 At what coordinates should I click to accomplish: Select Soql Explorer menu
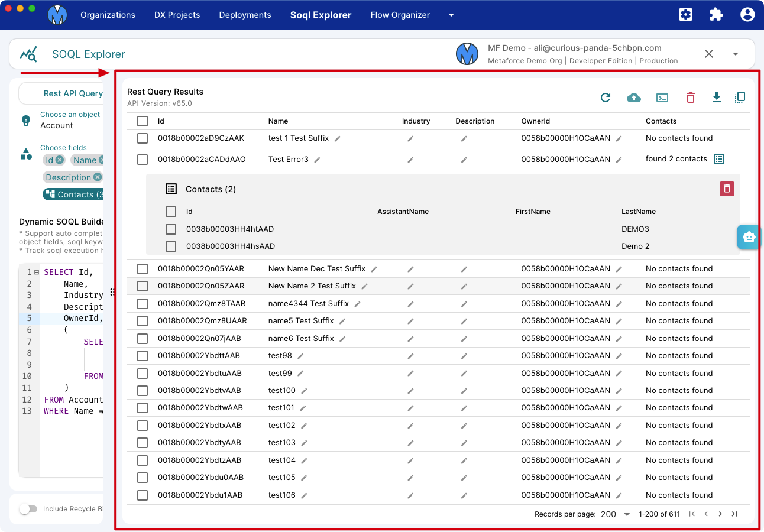(x=321, y=15)
